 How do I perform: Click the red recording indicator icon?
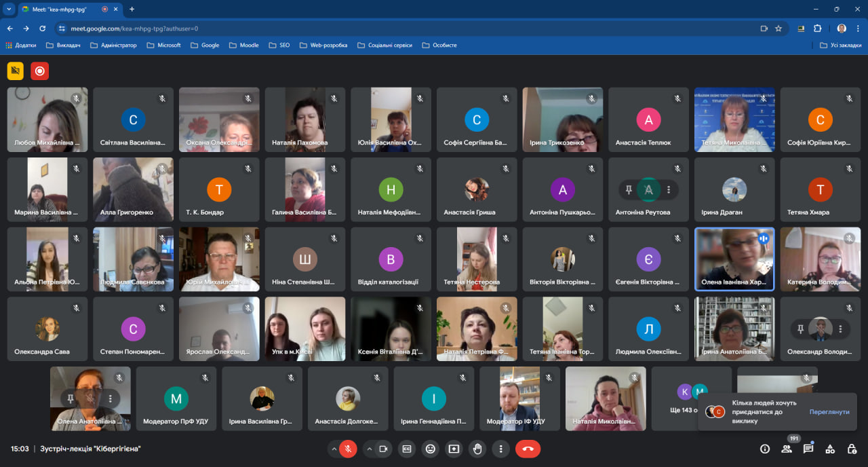click(x=39, y=71)
